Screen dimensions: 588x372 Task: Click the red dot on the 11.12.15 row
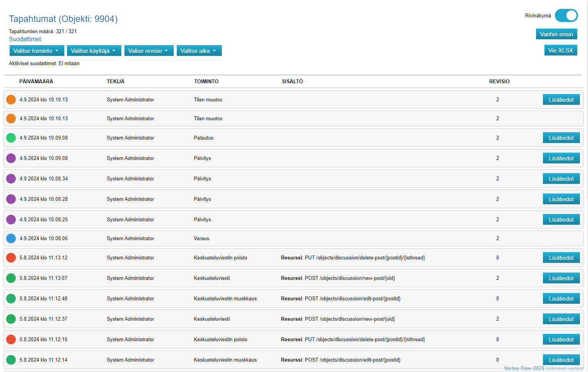tap(11, 339)
